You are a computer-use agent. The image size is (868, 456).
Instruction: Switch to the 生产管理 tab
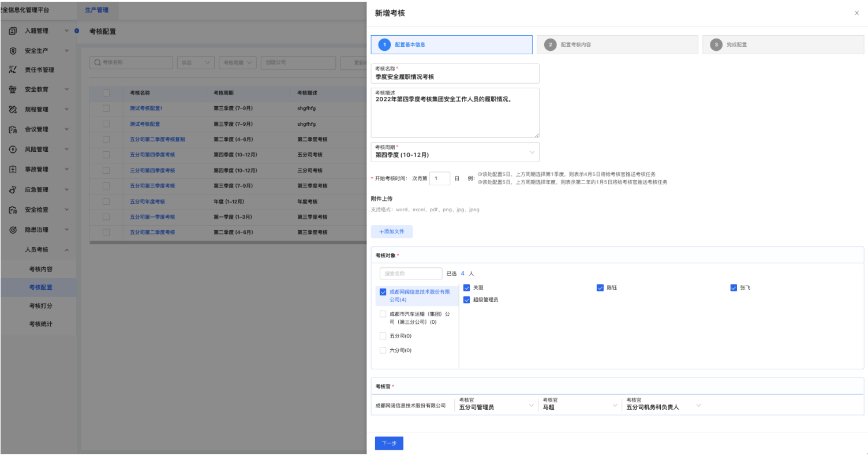[x=96, y=10]
